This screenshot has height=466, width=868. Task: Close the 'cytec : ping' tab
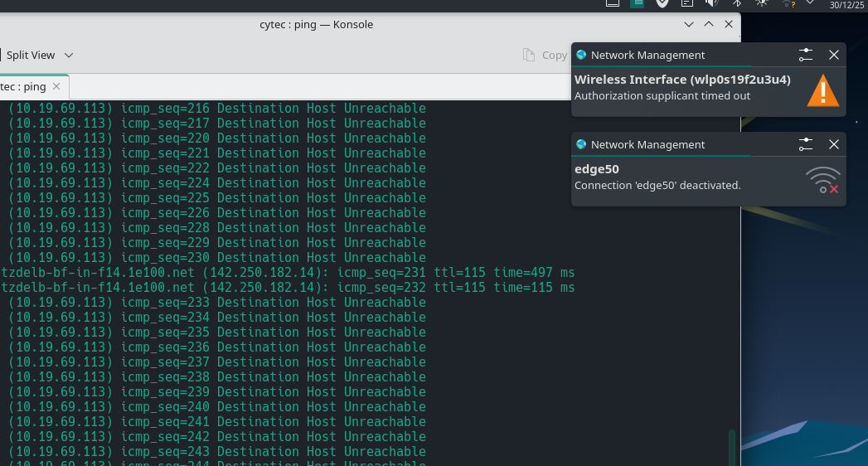pos(56,86)
